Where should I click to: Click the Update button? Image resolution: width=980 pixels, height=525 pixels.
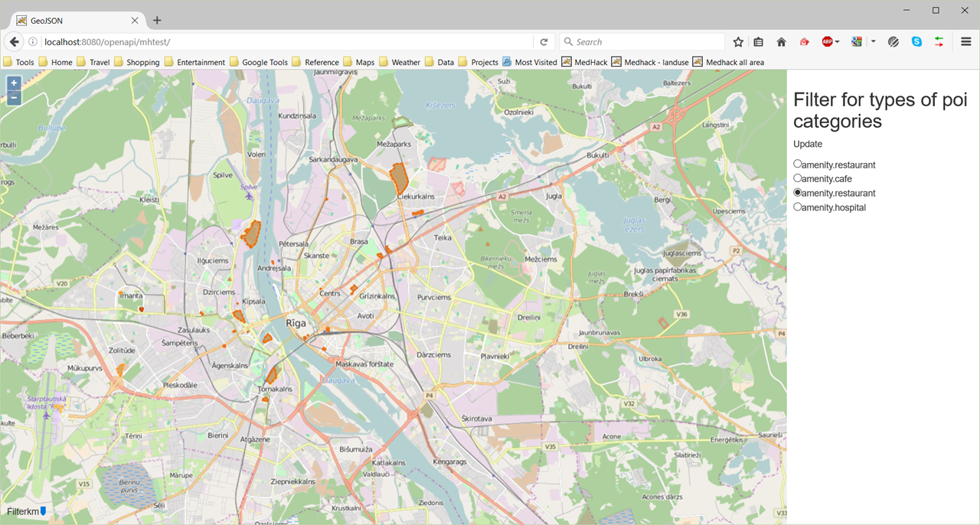pos(808,144)
